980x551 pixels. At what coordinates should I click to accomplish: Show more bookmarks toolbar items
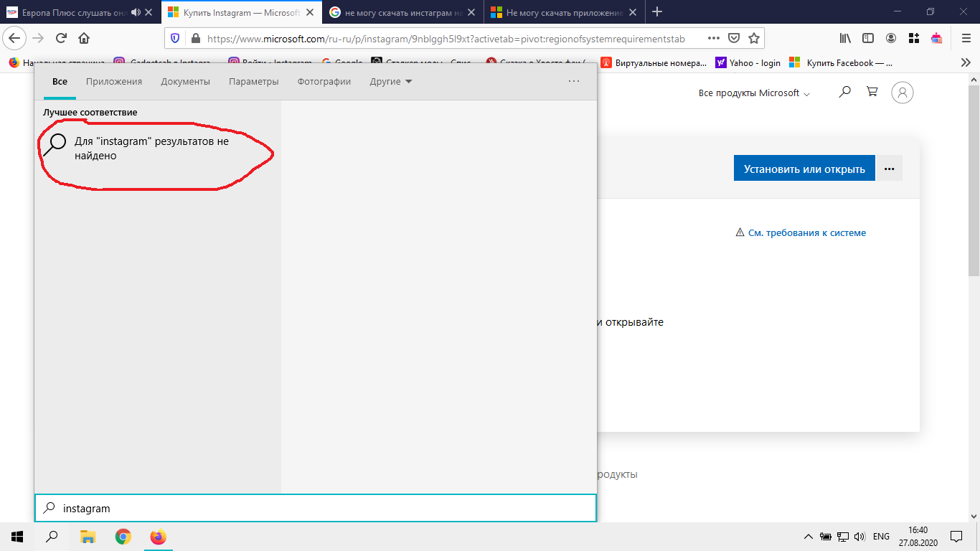[966, 62]
